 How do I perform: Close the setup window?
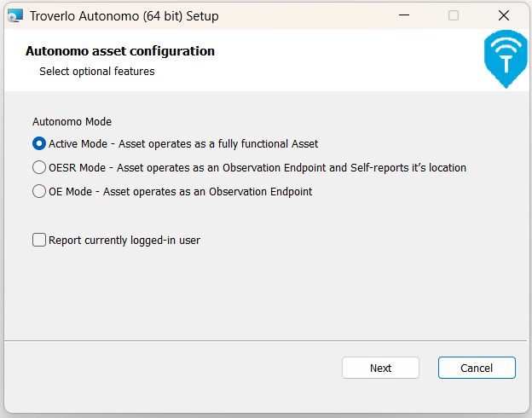coord(504,15)
